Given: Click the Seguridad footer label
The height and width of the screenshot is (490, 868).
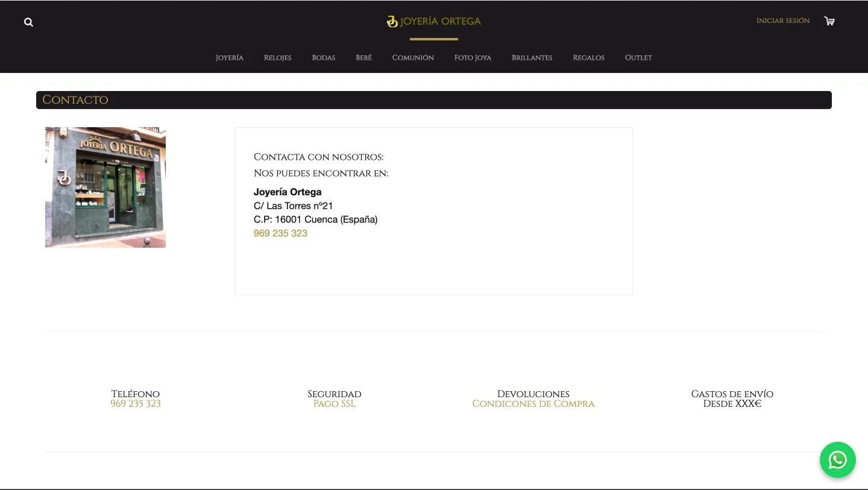Looking at the screenshot, I should click(335, 394).
